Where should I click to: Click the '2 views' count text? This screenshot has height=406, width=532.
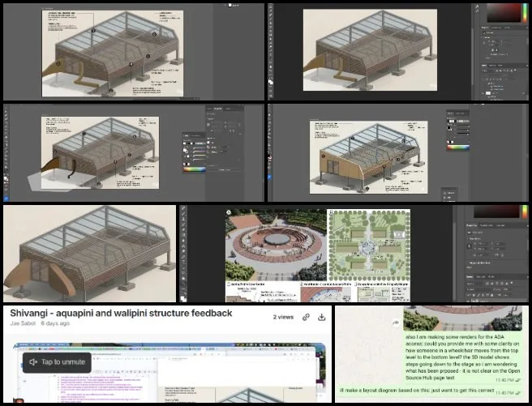click(x=283, y=317)
